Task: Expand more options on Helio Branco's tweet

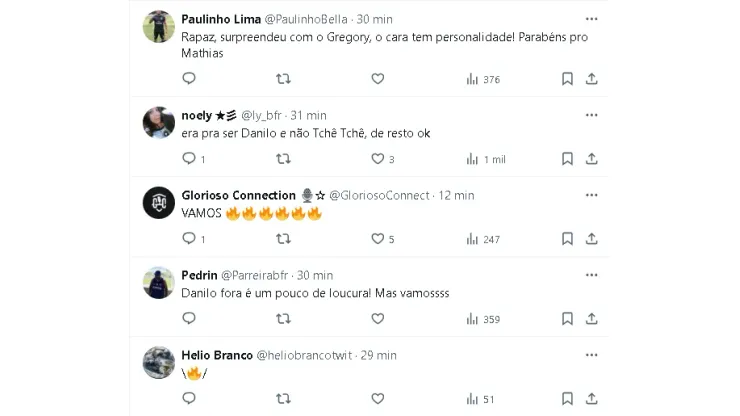Action: [592, 355]
